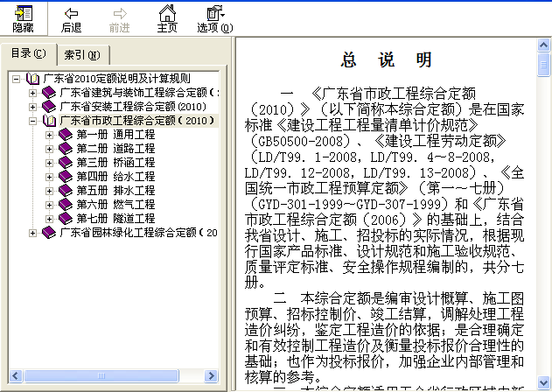Screen dimensions: 552x392
Task: Expand 广东省园林绿化工程综合定额 node
Action: click(32, 233)
